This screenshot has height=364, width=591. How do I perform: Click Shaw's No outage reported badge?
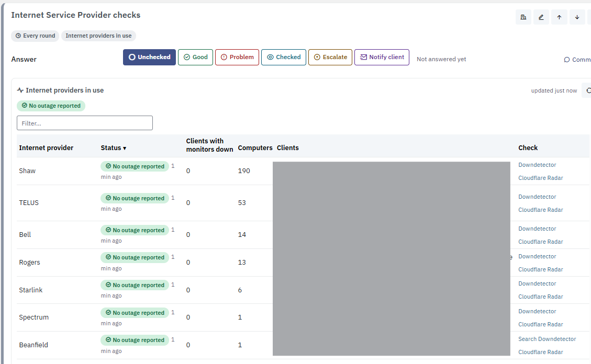pos(135,166)
